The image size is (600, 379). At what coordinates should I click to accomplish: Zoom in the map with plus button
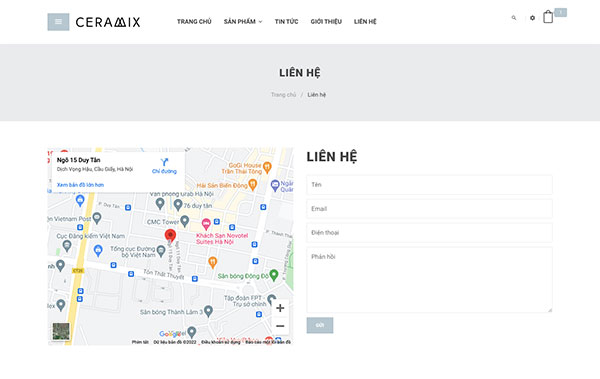pos(280,308)
